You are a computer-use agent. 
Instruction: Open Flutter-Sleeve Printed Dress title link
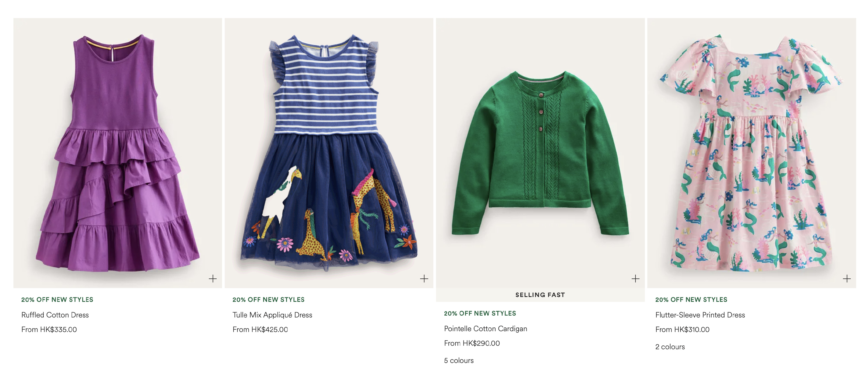700,315
